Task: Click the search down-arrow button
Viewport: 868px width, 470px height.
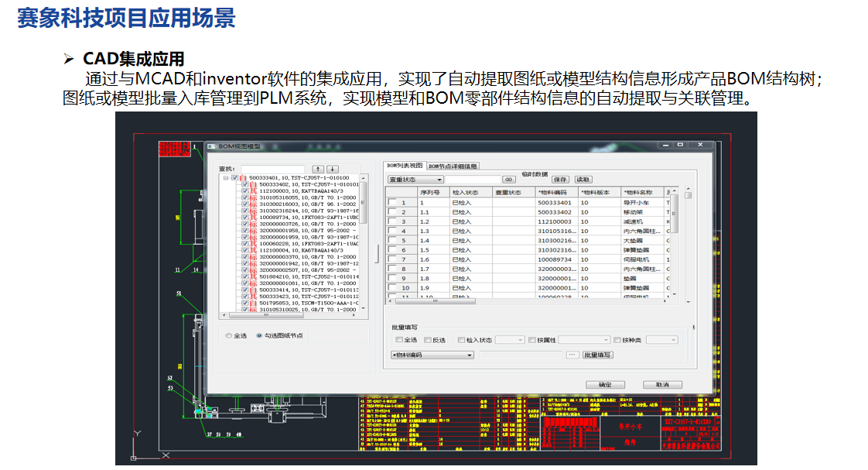Action: 333,168
